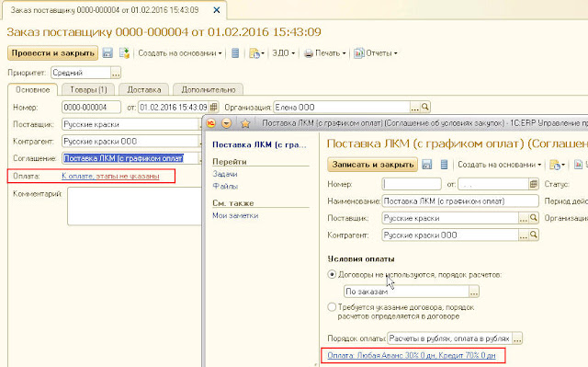Add agreement to favorites with star icon
The height and width of the screenshot is (367, 588).
click(x=245, y=123)
